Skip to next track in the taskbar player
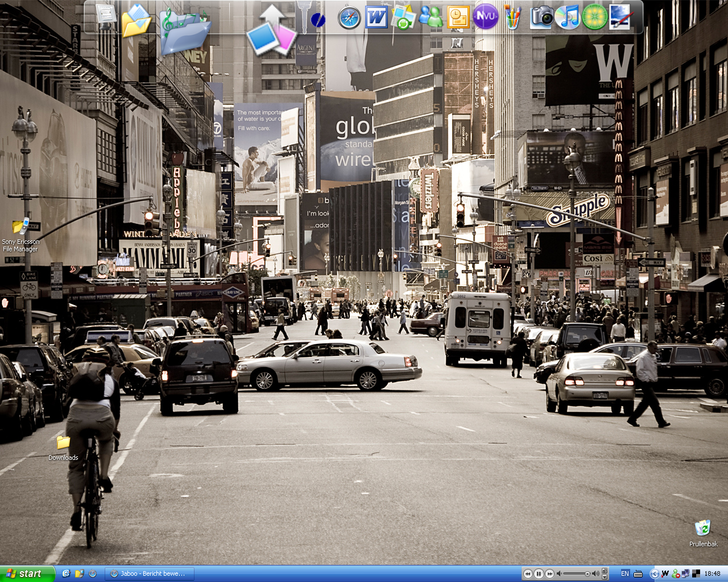728x582 pixels. click(549, 573)
